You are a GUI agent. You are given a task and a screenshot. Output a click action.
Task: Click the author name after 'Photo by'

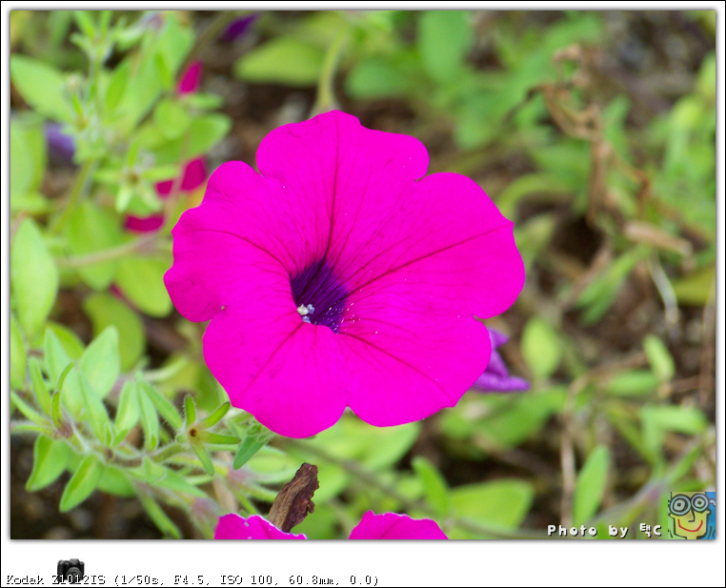click(650, 530)
